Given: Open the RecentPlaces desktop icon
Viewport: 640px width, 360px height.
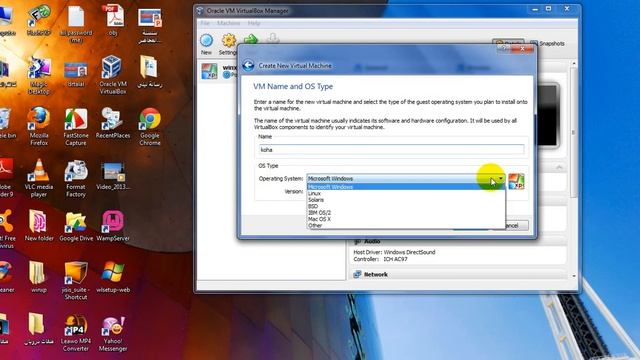Looking at the screenshot, I should click(x=113, y=119).
